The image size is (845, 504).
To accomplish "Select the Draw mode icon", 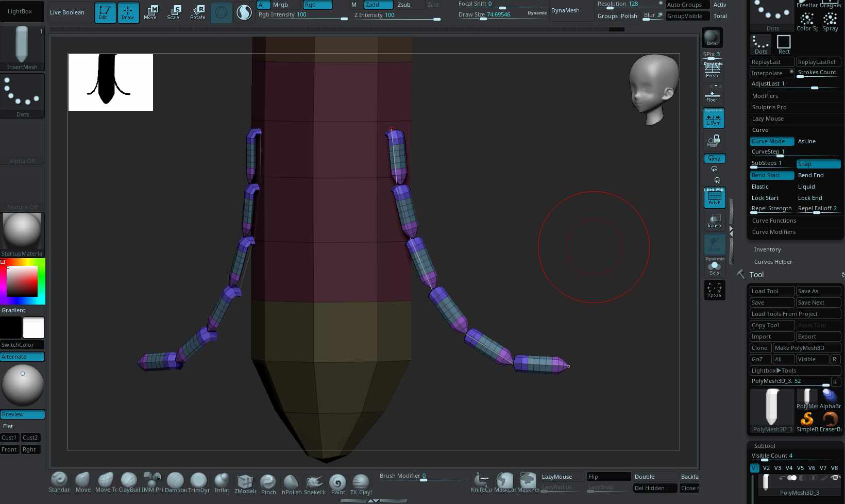I will 128,12.
